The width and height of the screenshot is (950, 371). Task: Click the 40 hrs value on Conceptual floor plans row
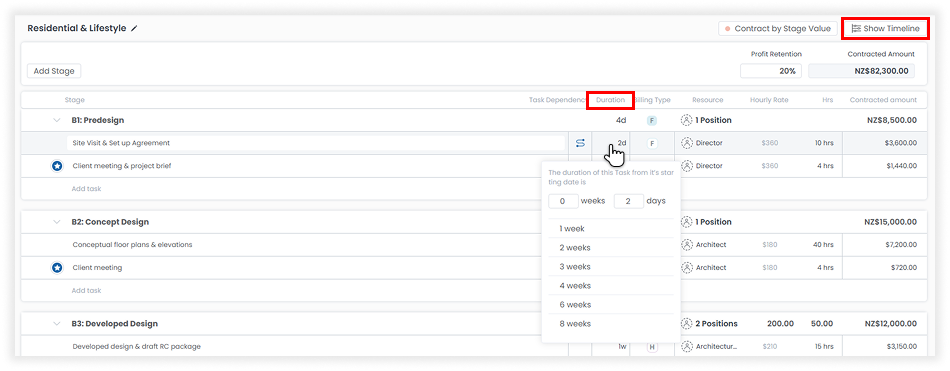[823, 245]
